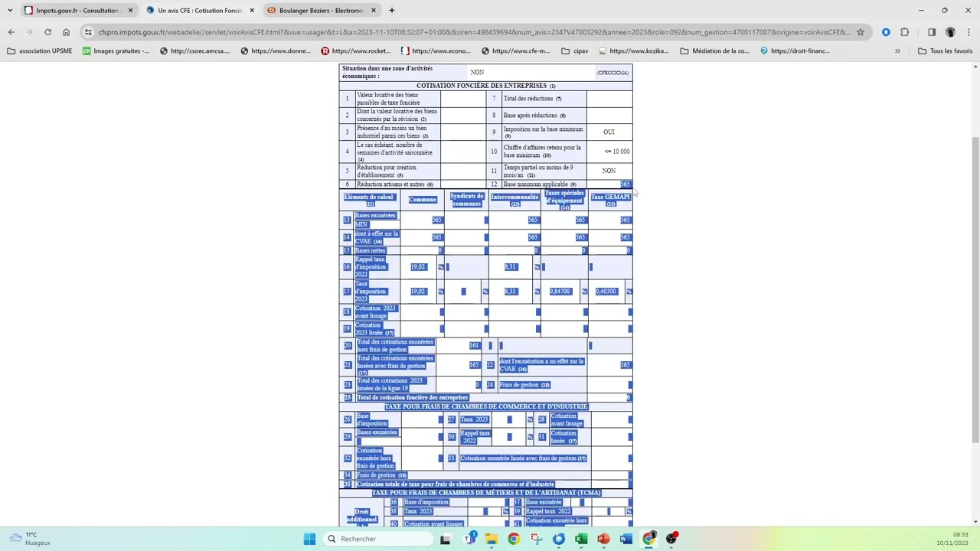Screen dimensions: 980x551
Task: Open the Chrome profile avatar
Action: (950, 32)
